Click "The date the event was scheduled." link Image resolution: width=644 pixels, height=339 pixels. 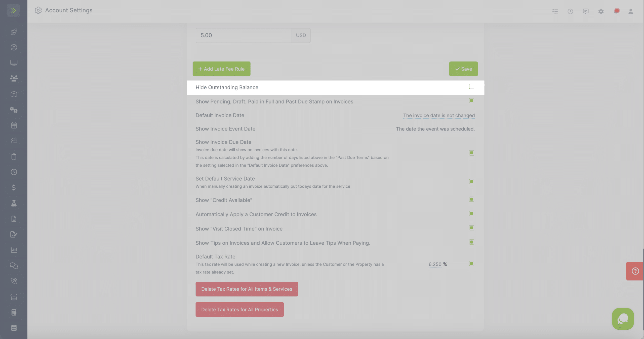435,129
